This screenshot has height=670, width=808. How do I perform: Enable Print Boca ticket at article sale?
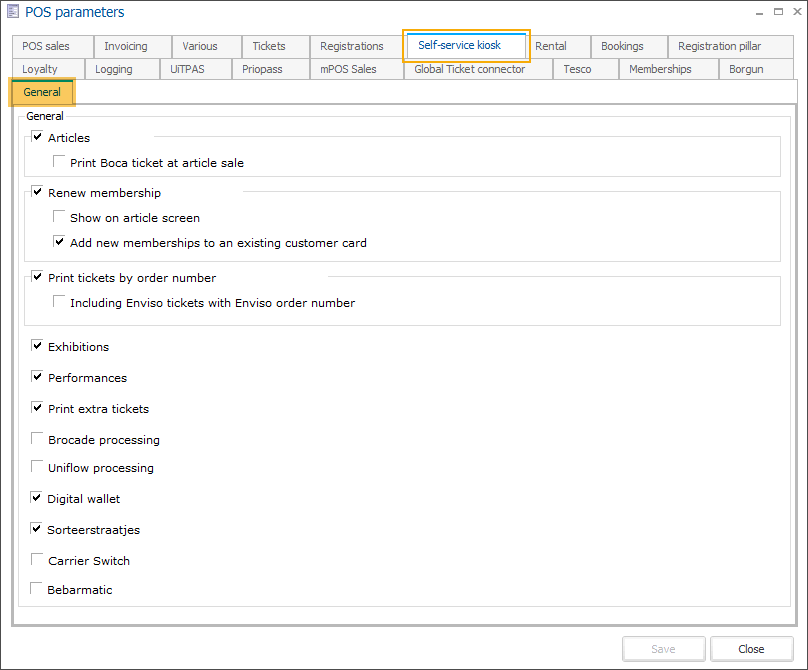(60, 162)
